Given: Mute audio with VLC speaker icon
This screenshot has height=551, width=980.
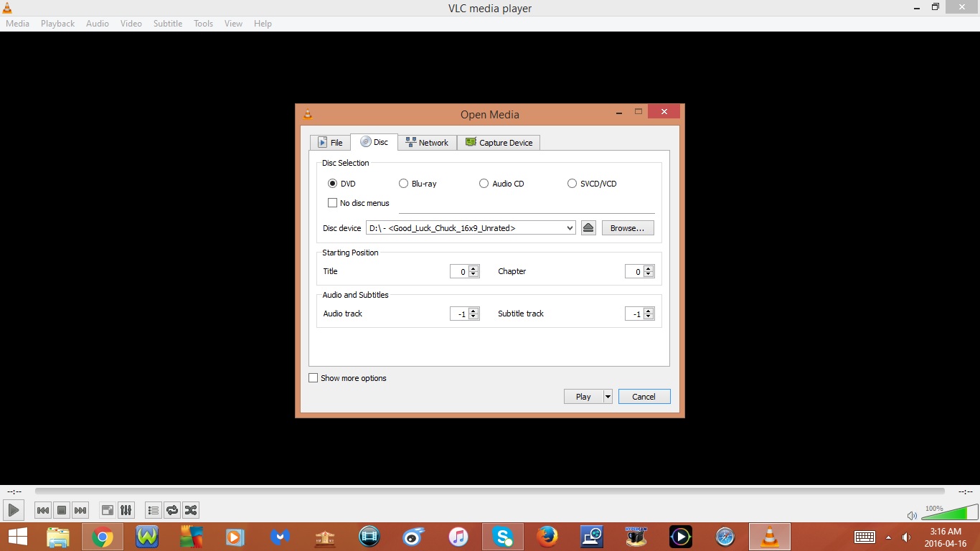Looking at the screenshot, I should (912, 515).
